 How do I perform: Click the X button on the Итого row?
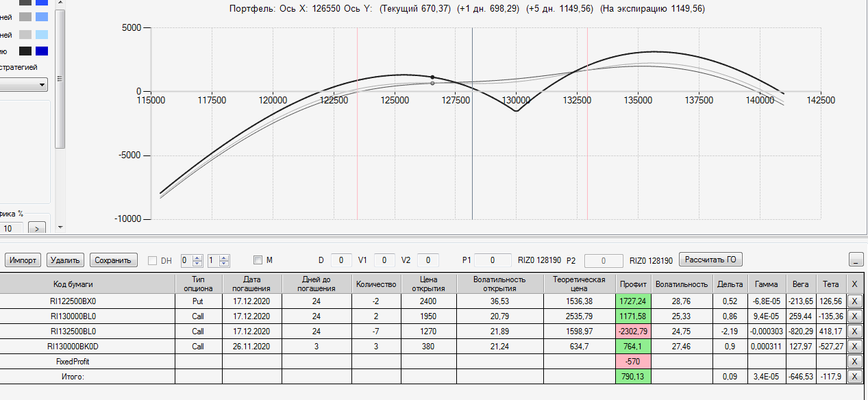tap(854, 376)
